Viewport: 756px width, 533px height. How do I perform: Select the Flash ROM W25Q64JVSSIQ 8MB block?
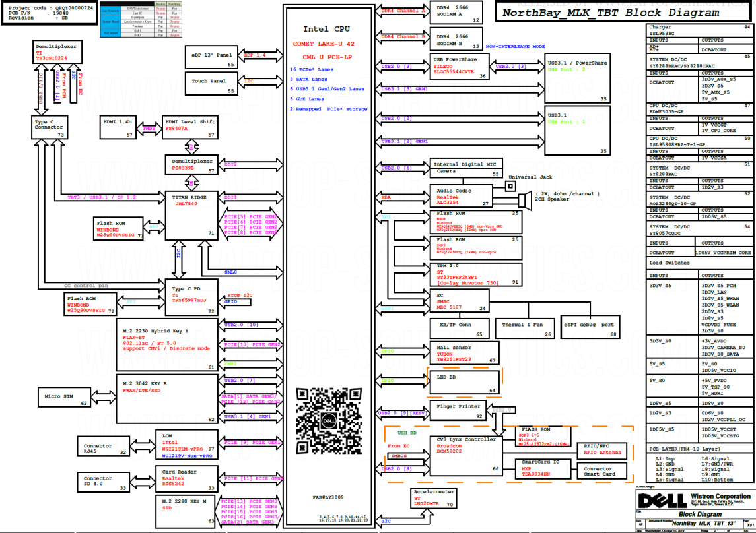(x=476, y=222)
